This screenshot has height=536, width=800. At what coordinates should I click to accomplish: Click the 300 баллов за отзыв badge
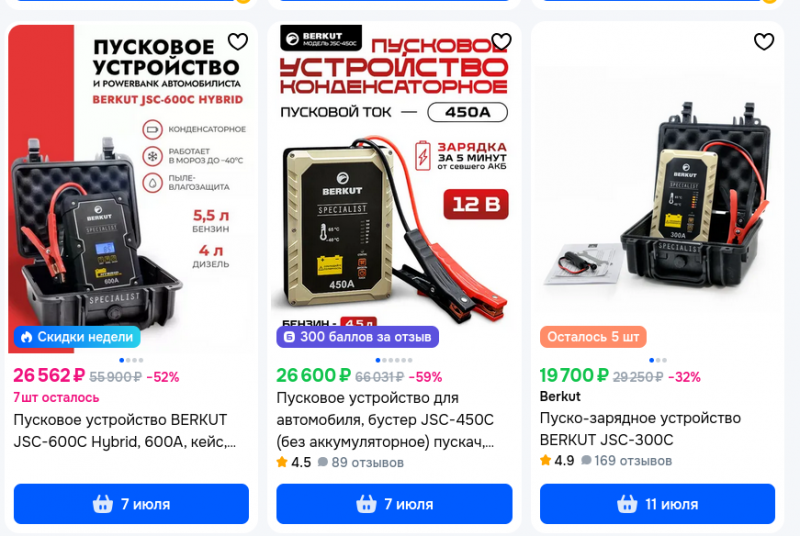358,337
